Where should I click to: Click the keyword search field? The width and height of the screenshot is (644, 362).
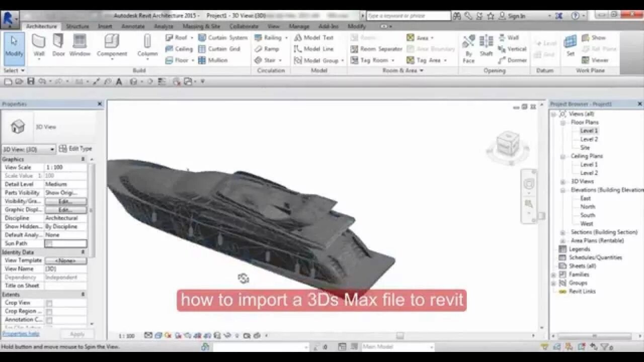pos(408,16)
